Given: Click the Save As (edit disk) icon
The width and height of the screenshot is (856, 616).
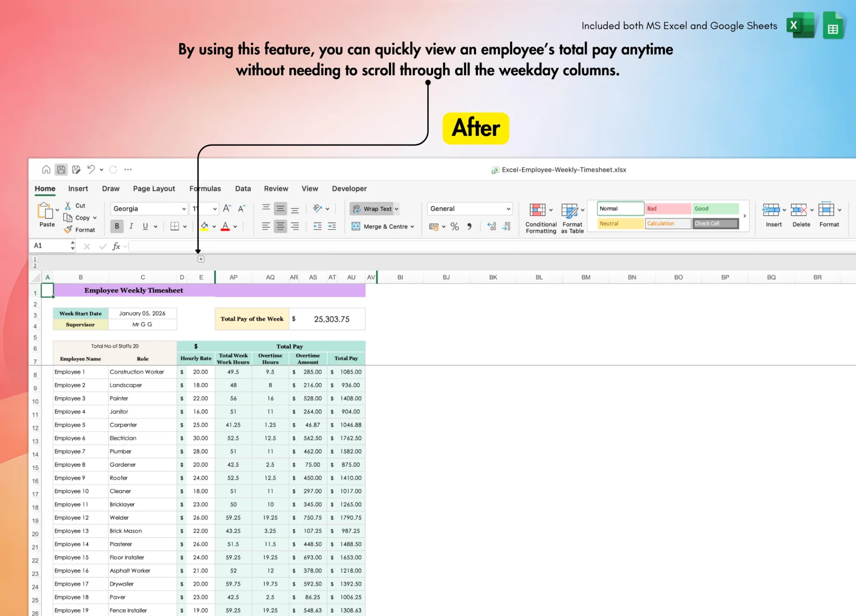Looking at the screenshot, I should click(76, 169).
